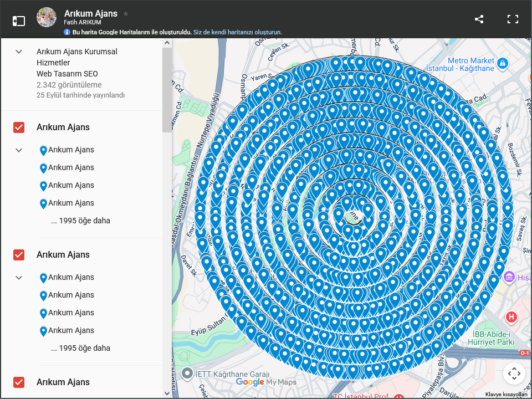Click the share icon in header
This screenshot has height=399, width=532.
coord(479,19)
